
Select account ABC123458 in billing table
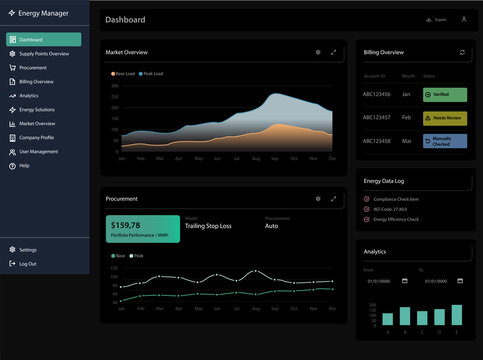click(376, 141)
